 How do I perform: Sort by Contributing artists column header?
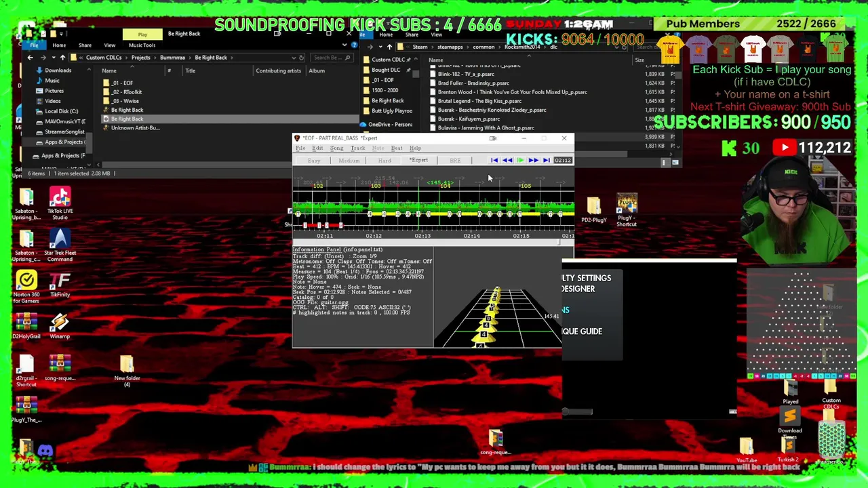coord(278,70)
